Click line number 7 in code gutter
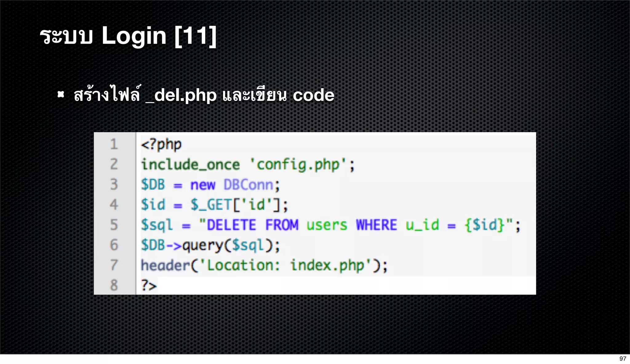The image size is (630, 364). tap(114, 265)
